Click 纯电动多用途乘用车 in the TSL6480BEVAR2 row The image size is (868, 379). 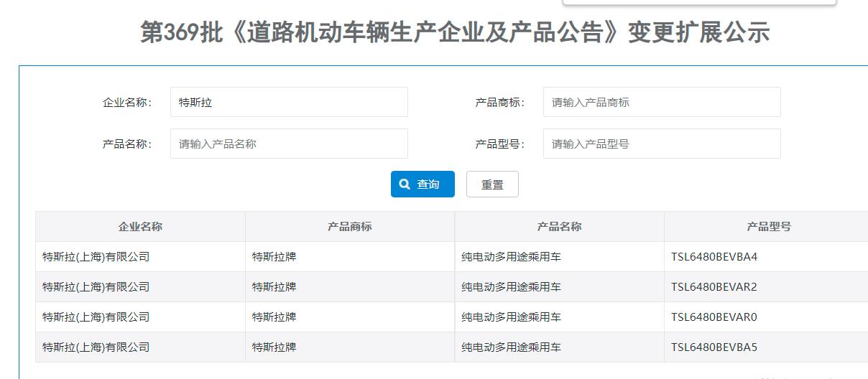click(512, 287)
